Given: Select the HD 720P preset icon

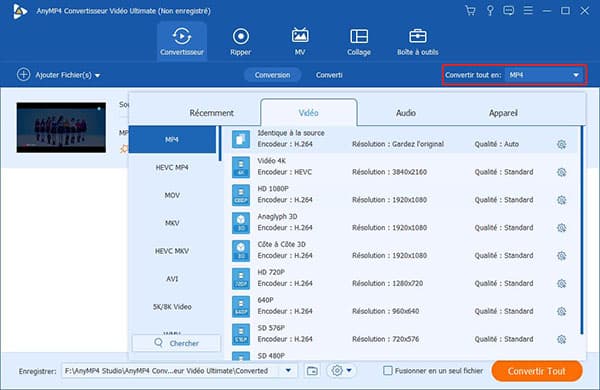Looking at the screenshot, I should click(x=241, y=278).
